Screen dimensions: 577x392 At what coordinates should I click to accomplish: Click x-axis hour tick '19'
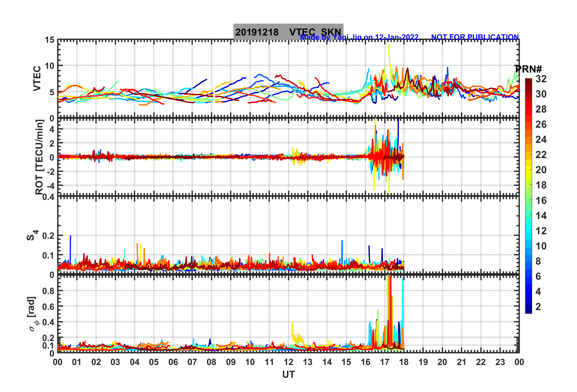[x=423, y=362]
